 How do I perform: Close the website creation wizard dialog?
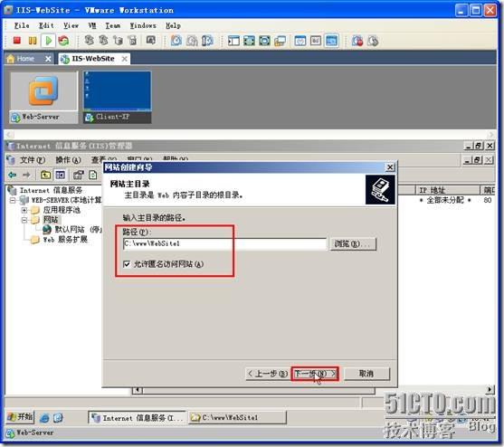click(x=390, y=167)
